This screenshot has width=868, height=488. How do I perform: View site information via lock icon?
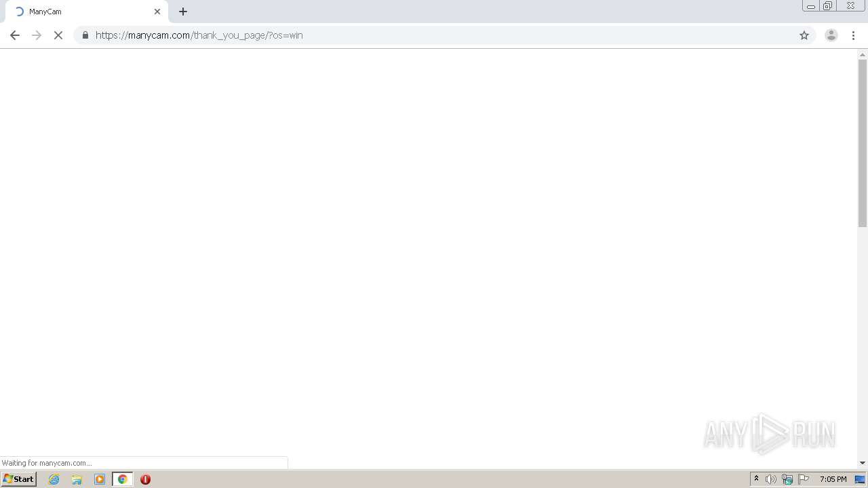[x=85, y=35]
